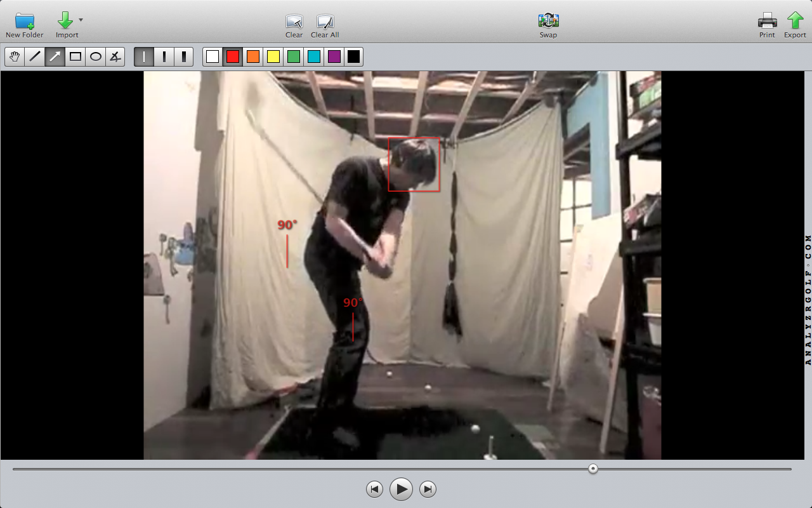Screen dimensions: 812x508
Task: Export the annotated video
Action: tap(795, 21)
